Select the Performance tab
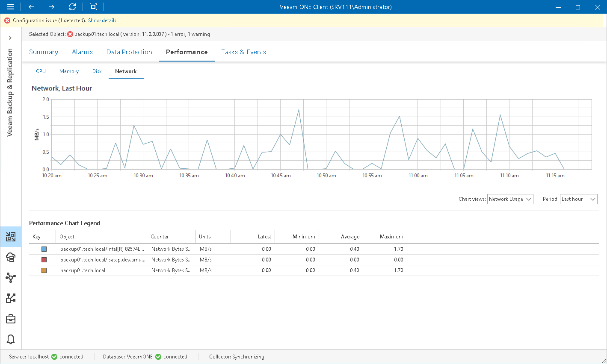This screenshot has height=364, width=607. pyautogui.click(x=187, y=52)
